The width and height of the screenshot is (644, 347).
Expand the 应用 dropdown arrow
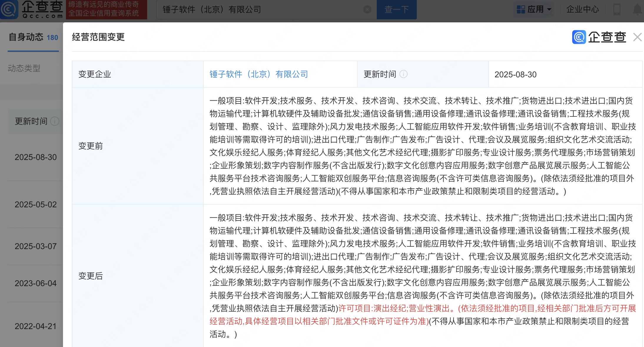[549, 9]
